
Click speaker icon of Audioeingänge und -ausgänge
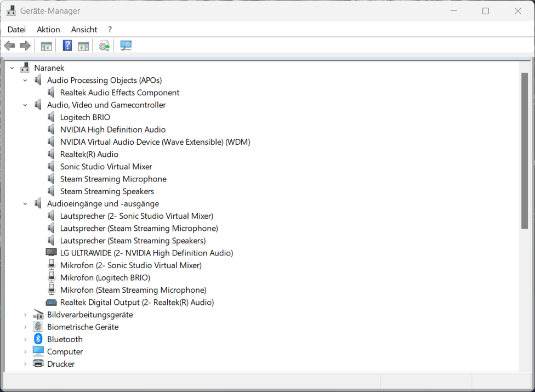click(x=38, y=203)
